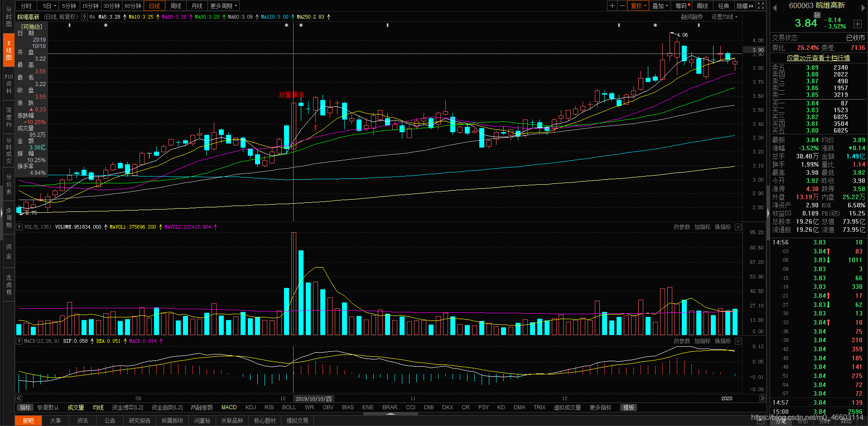
Task: Open K线图 sidebar view
Action: coord(9,50)
